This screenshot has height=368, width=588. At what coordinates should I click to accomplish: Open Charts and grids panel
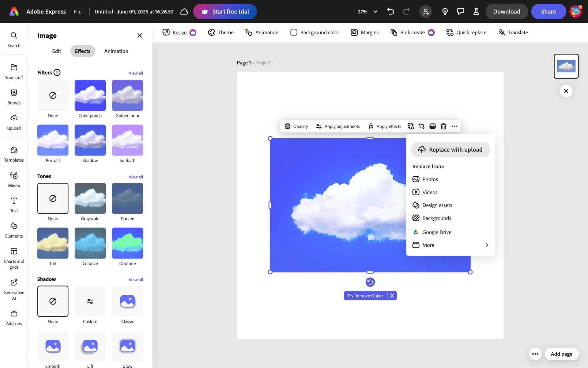point(14,259)
